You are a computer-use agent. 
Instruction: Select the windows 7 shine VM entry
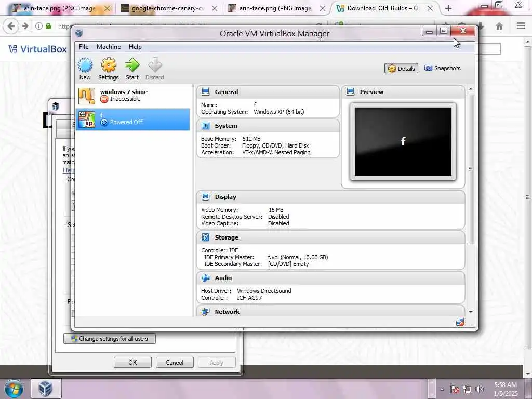(x=132, y=96)
